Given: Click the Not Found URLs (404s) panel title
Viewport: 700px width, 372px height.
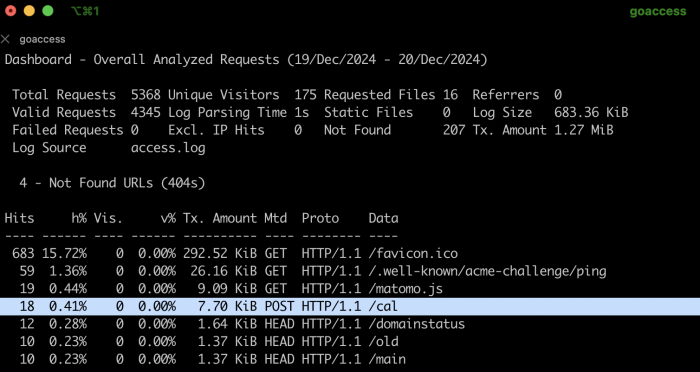Looking at the screenshot, I should [112, 183].
